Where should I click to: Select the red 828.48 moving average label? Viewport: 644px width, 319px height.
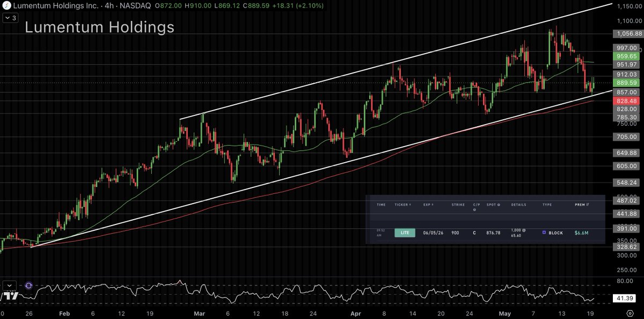[x=626, y=101]
